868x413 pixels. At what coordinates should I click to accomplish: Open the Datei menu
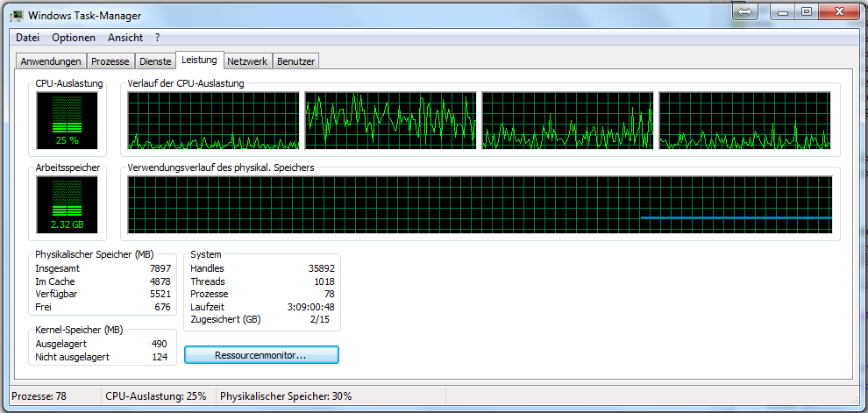coord(28,38)
